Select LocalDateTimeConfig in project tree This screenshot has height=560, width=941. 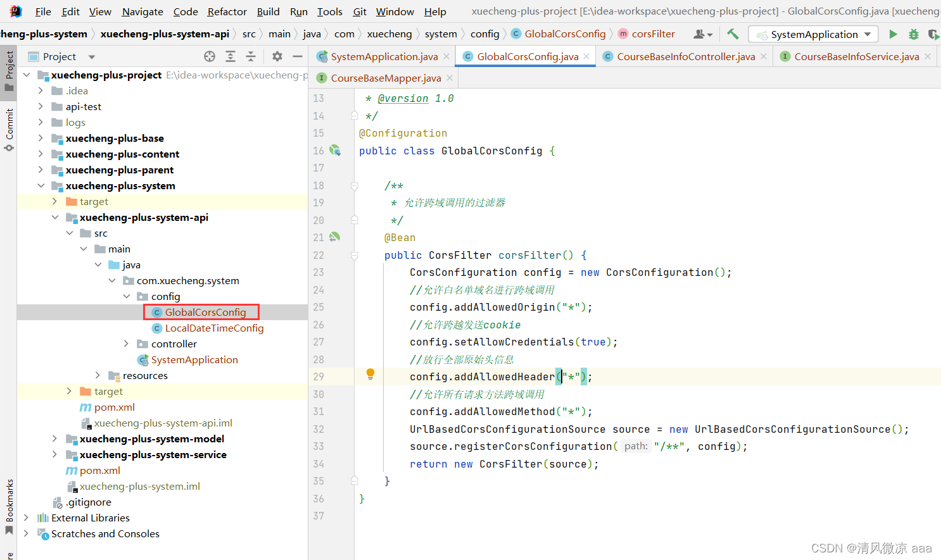(x=214, y=328)
